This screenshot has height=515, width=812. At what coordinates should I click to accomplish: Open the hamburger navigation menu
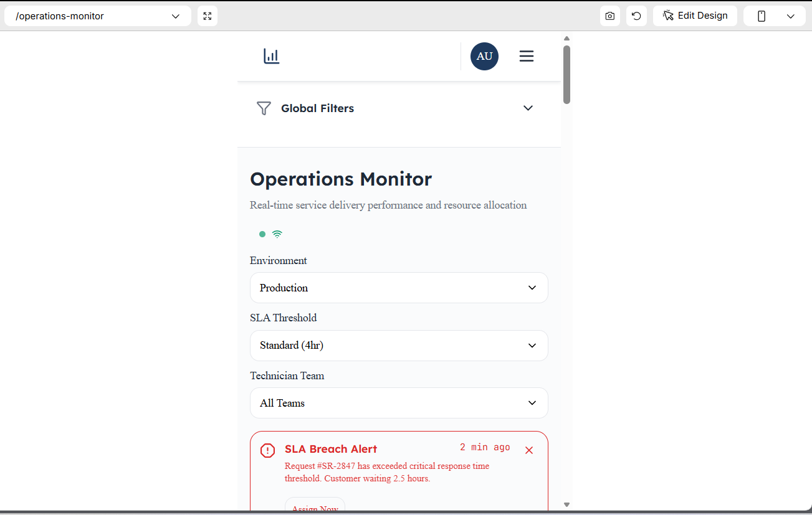pos(527,56)
